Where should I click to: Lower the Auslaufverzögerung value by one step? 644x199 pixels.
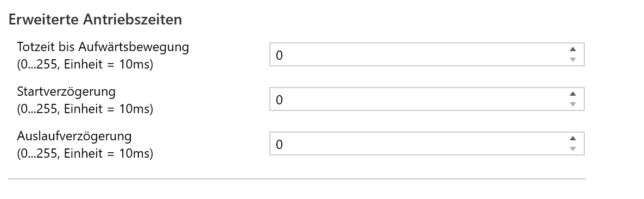point(573,149)
